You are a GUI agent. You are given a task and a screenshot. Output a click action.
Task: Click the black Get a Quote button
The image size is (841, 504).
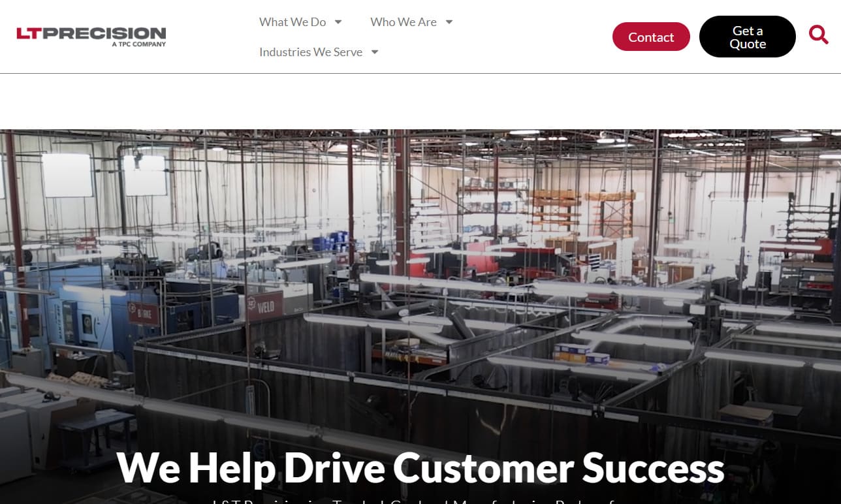click(748, 37)
